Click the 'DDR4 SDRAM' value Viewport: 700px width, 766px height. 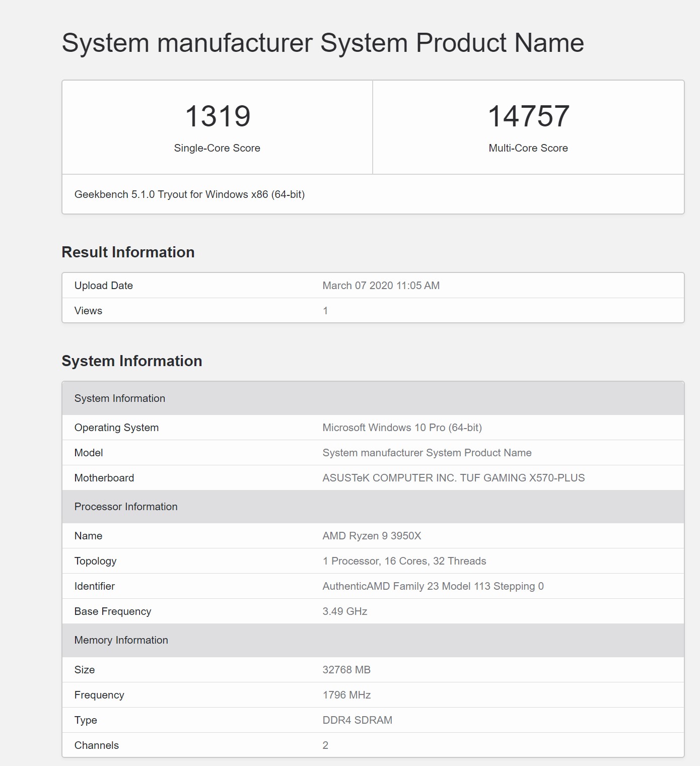tap(358, 720)
